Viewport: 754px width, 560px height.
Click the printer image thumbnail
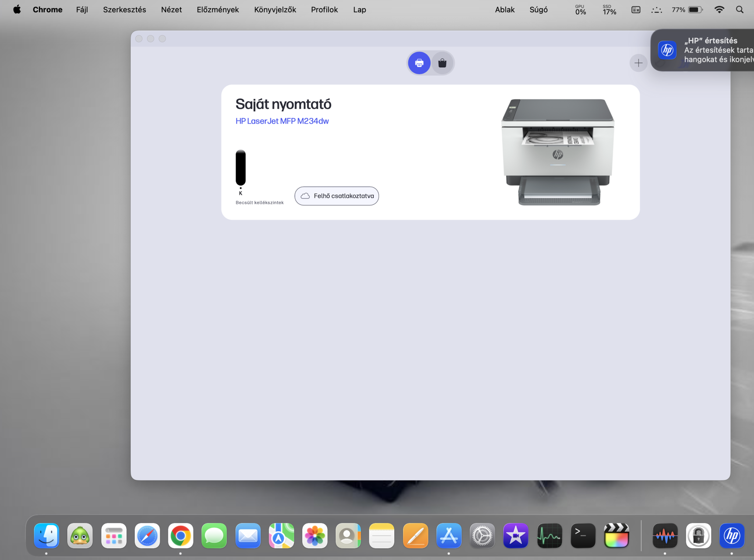(557, 152)
